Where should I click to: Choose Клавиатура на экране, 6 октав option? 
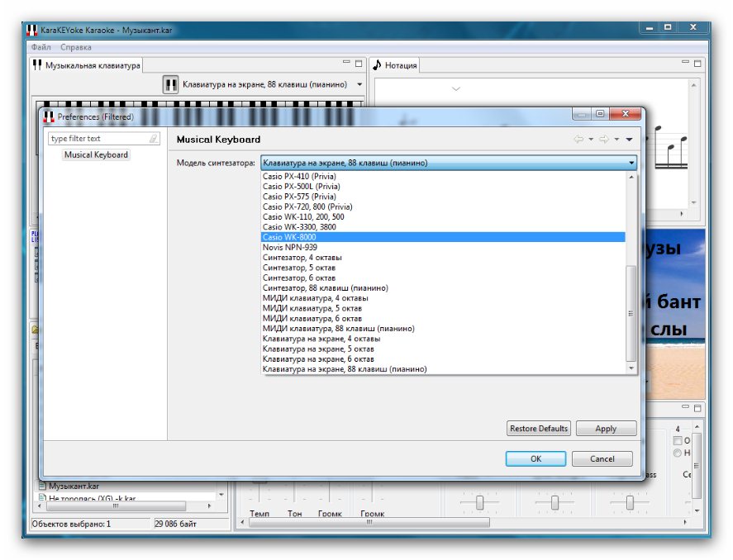point(443,359)
